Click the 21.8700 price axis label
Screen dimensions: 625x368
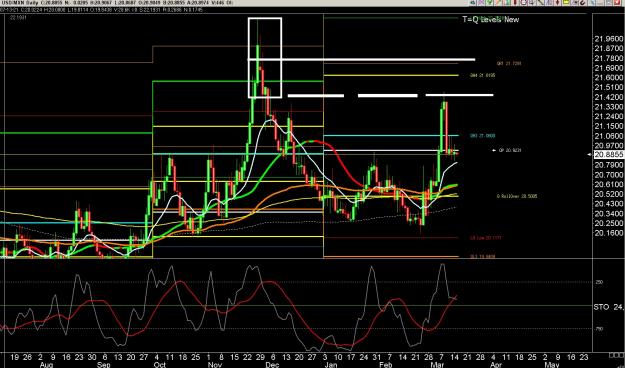(x=609, y=49)
